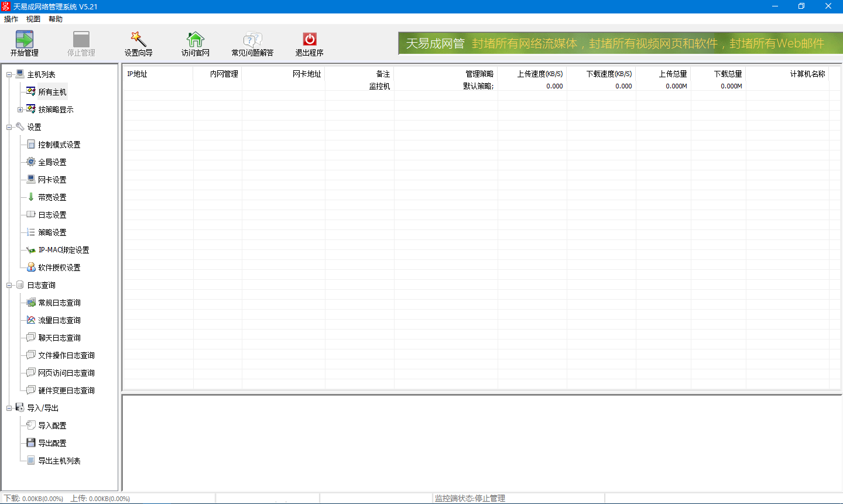Click the 常规日志查询 icon
This screenshot has width=843, height=504.
(x=31, y=302)
